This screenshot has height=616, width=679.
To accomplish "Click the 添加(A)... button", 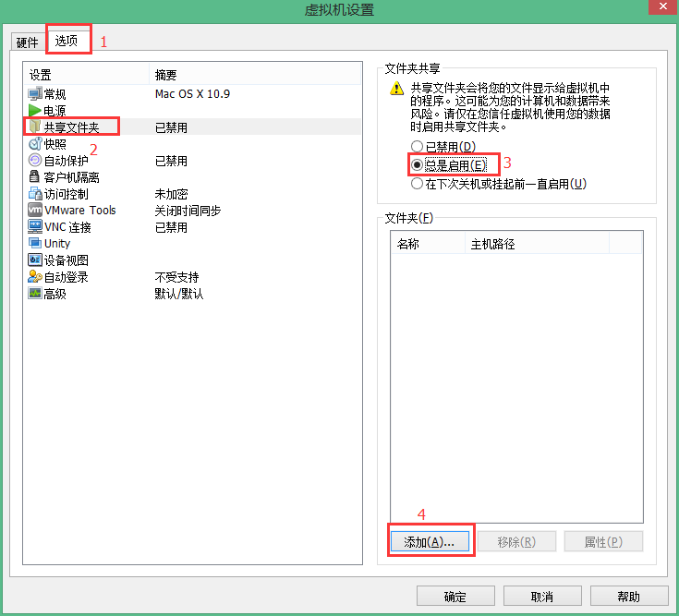I will (430, 541).
